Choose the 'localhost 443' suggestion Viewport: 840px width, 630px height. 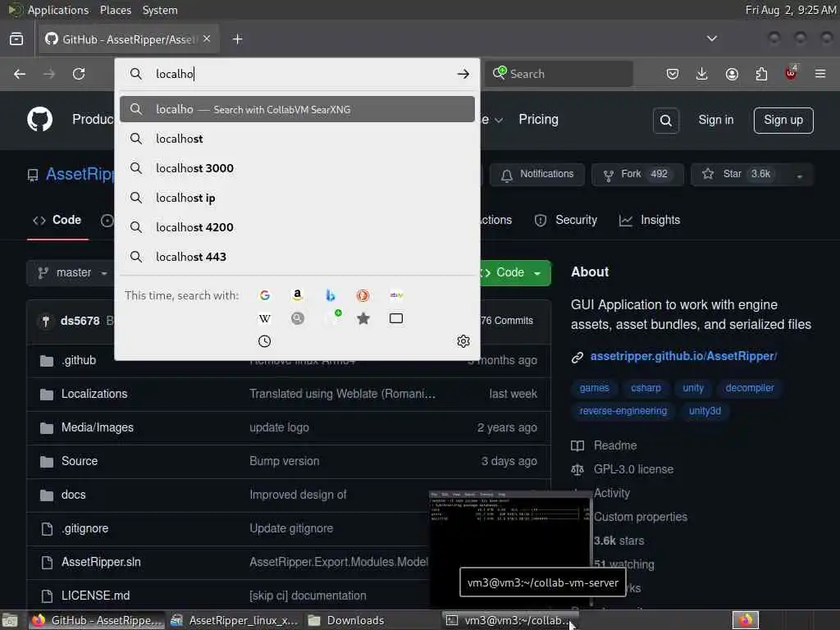click(297, 257)
